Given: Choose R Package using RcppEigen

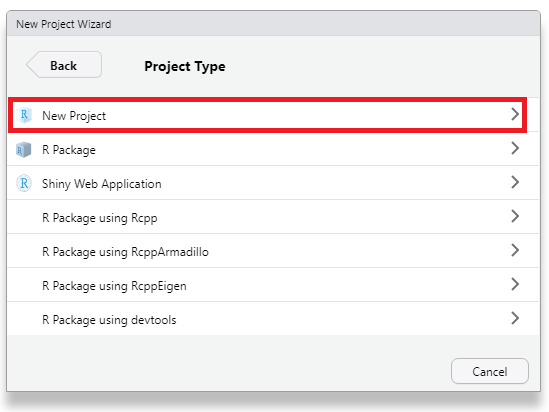Looking at the screenshot, I should pyautogui.click(x=273, y=285).
